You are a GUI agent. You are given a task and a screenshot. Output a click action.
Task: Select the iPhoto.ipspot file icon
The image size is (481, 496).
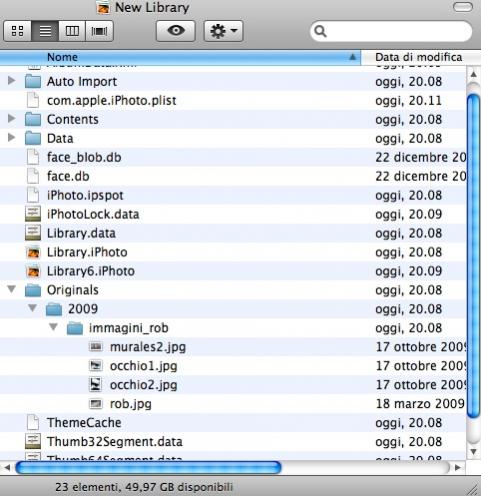pos(33,195)
